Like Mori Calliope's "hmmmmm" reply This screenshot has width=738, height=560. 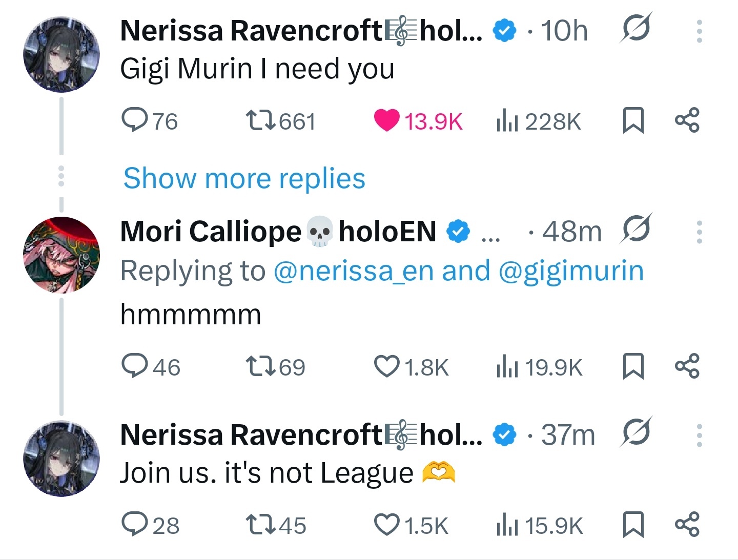tap(386, 366)
